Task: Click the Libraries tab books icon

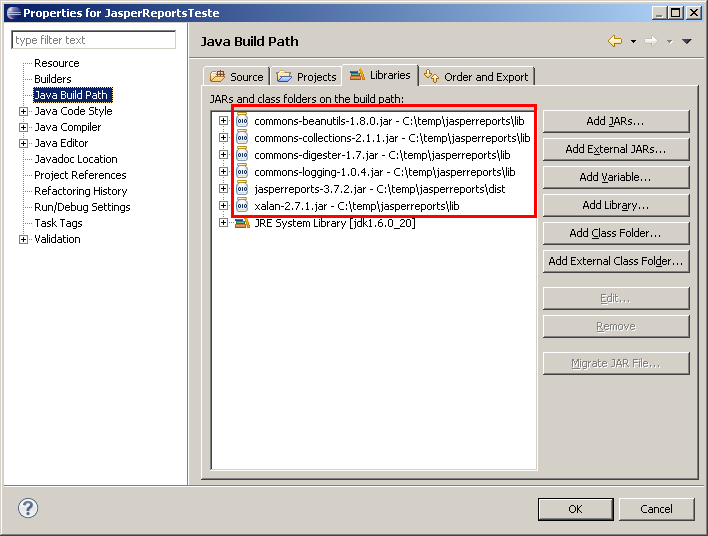Action: pos(357,75)
